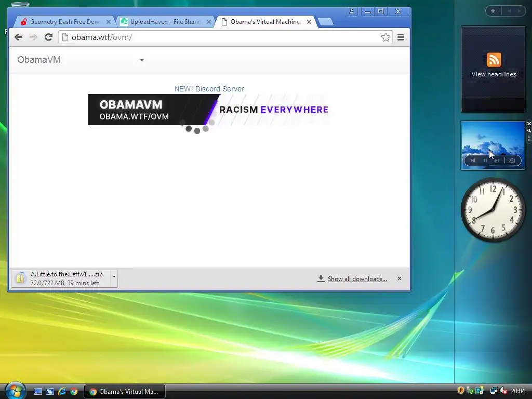Switch to the Geometry Dash Free Download tab
The width and height of the screenshot is (532, 399).
pyautogui.click(x=64, y=22)
